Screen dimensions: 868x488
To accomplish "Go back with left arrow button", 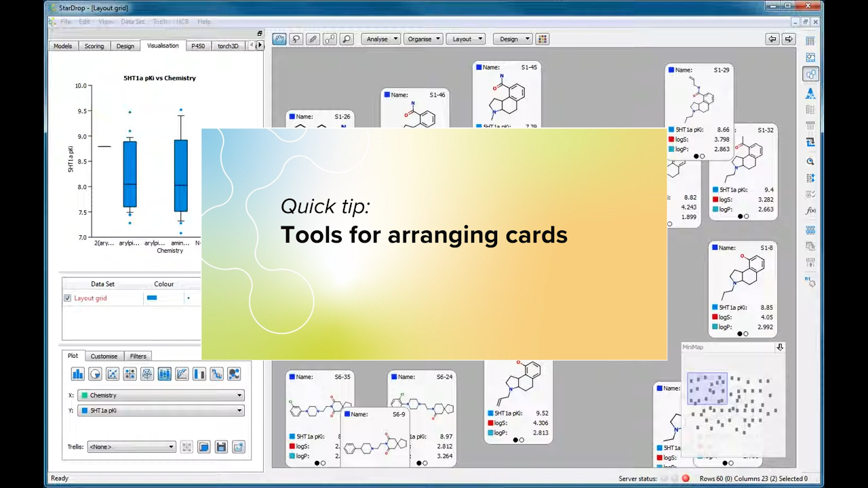I will pyautogui.click(x=772, y=39).
